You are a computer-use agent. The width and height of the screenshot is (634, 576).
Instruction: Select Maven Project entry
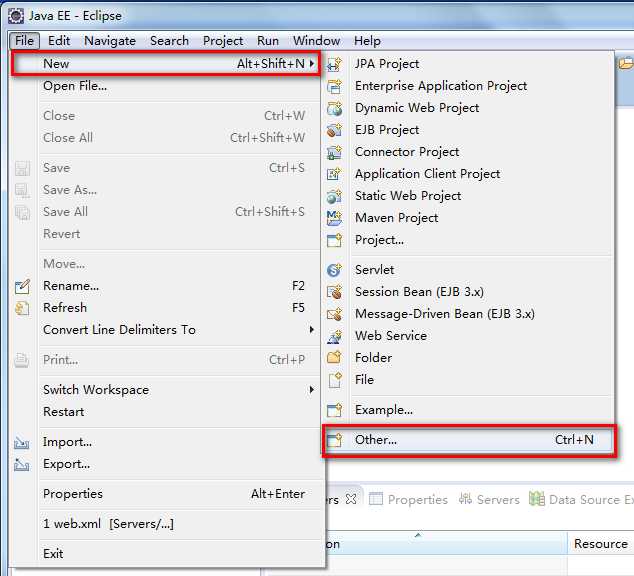(468, 218)
